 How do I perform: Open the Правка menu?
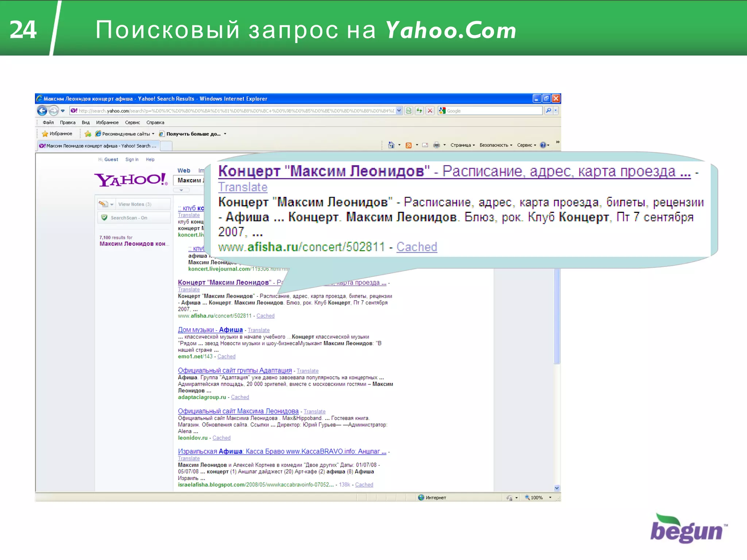(68, 122)
